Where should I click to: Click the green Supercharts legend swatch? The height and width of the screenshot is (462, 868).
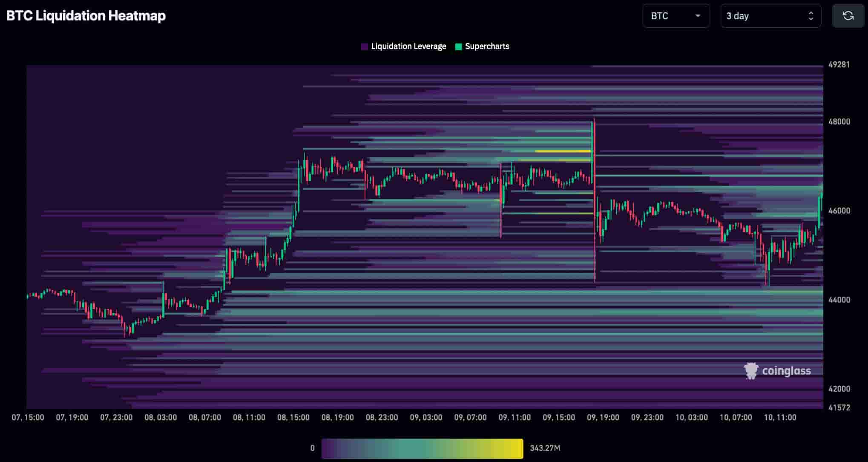[458, 46]
